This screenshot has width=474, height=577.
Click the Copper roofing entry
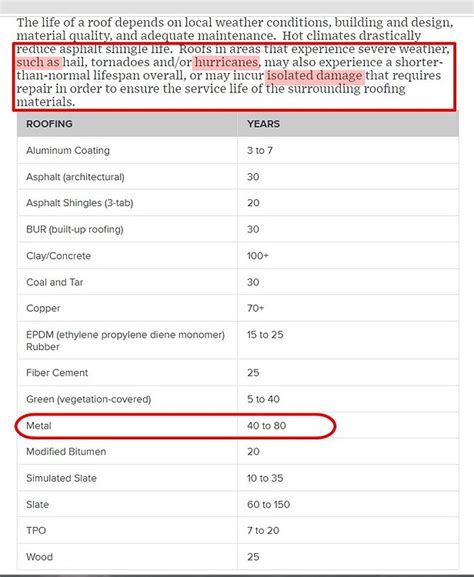tap(43, 308)
